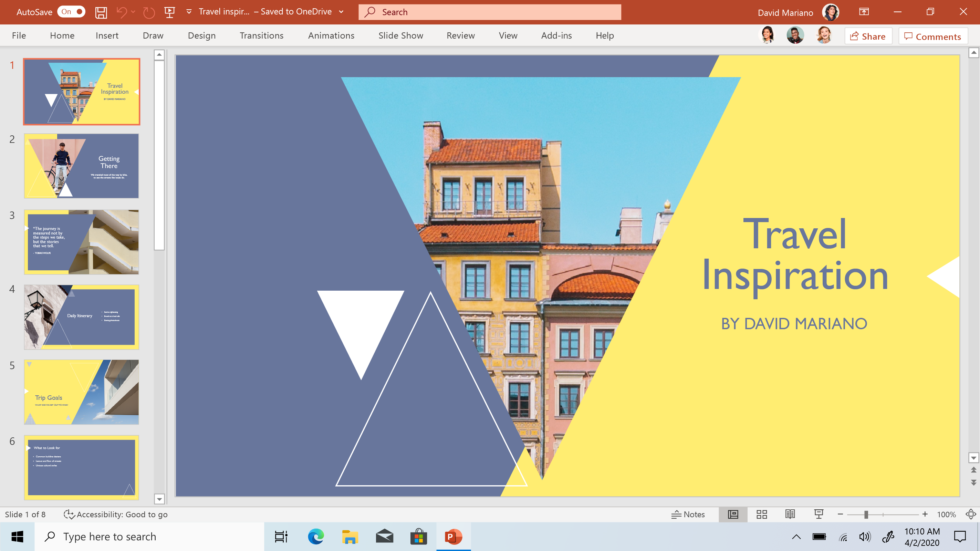Toggle the Notes pane
This screenshot has height=551, width=980.
[x=688, y=514]
